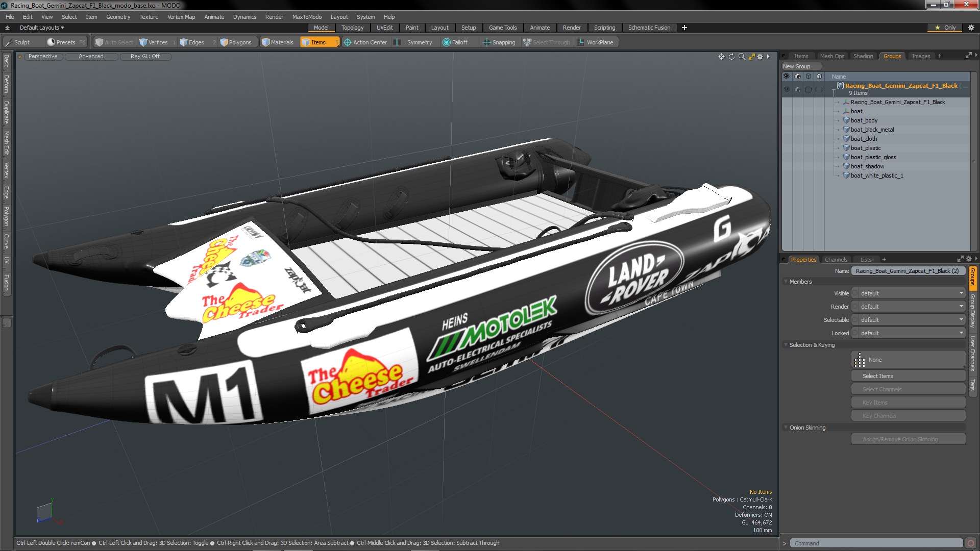Open the Render members dropdown
This screenshot has height=551, width=980.
coord(911,307)
